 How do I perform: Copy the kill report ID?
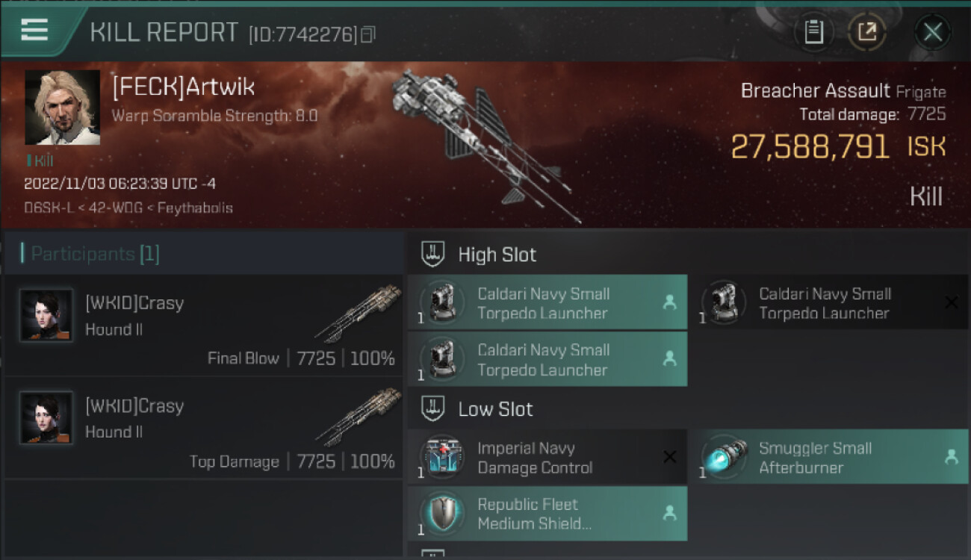367,34
